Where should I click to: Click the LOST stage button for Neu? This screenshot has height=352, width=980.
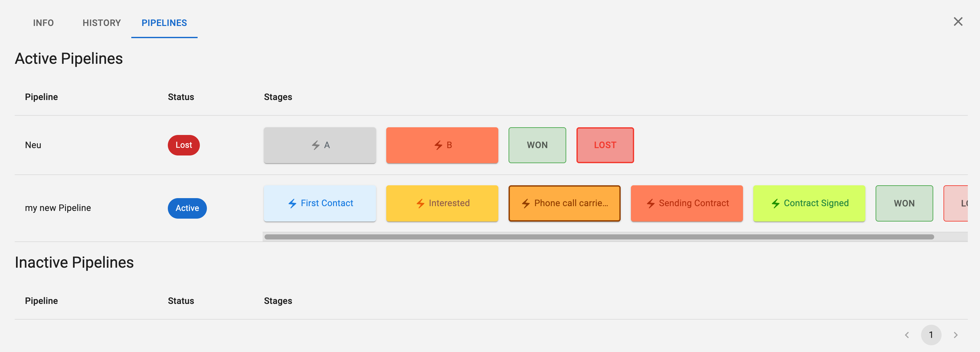(605, 145)
